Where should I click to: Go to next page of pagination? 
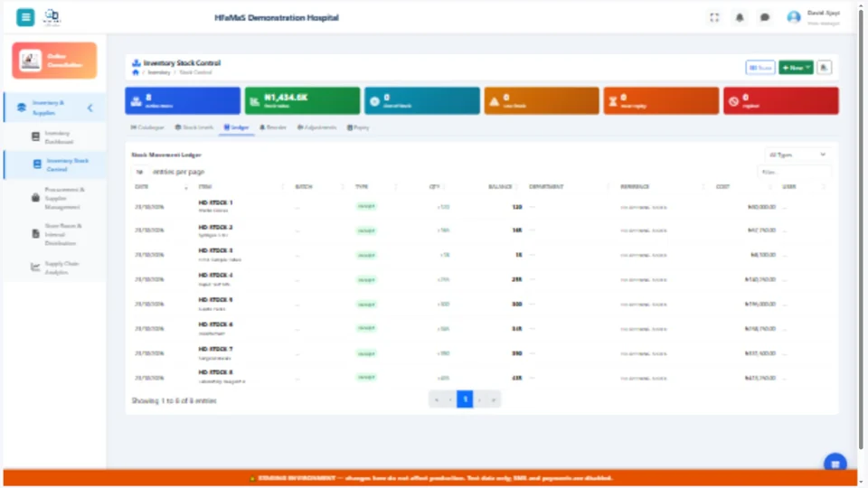click(x=479, y=399)
